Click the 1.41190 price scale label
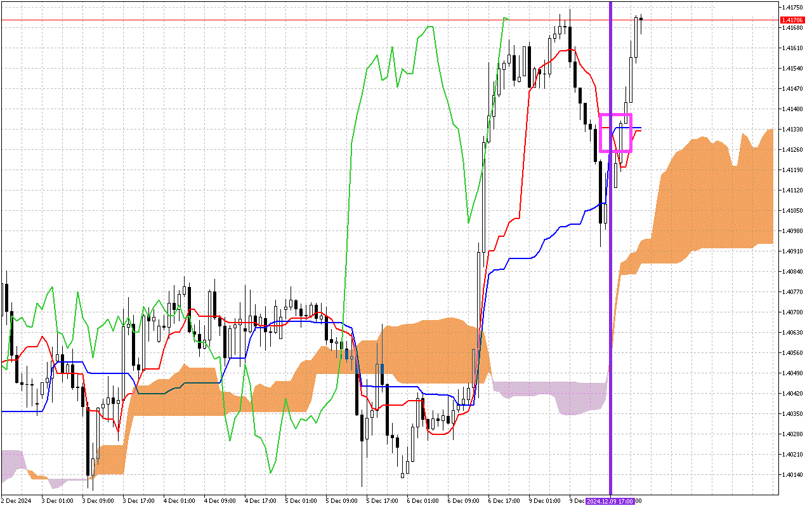This screenshot has width=812, height=508. point(792,170)
